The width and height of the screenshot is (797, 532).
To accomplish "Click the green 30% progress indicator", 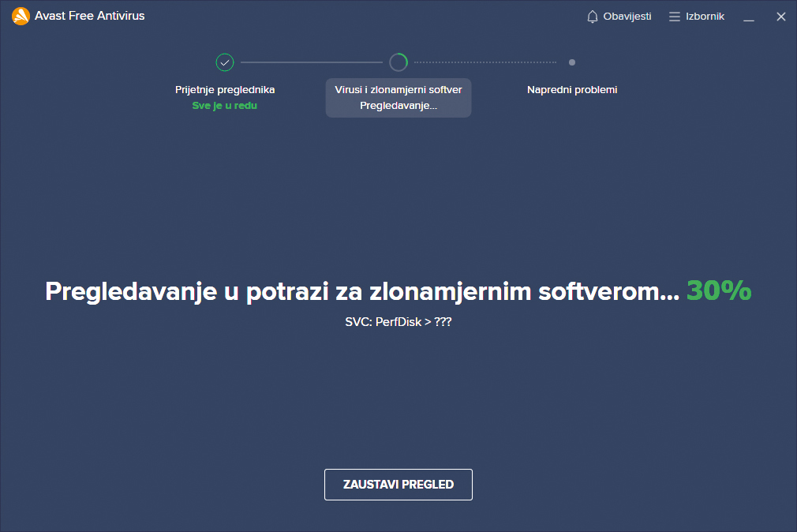I will (719, 291).
